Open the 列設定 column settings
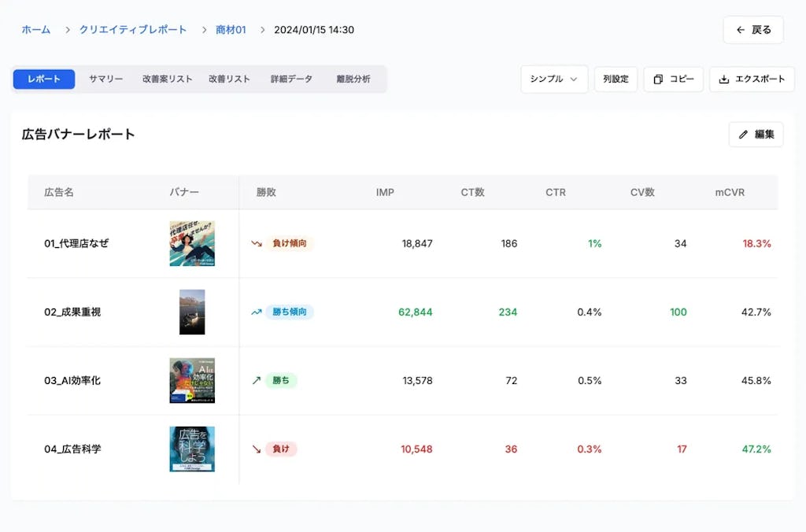Image resolution: width=806 pixels, height=532 pixels. 616,79
